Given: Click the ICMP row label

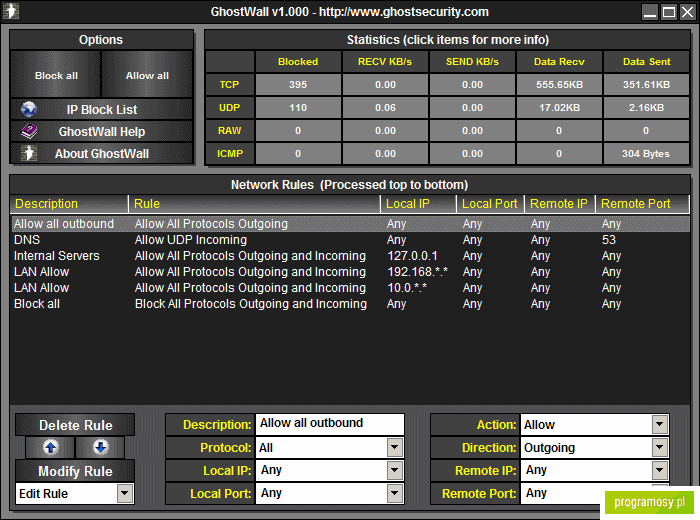Looking at the screenshot, I should click(x=229, y=154).
